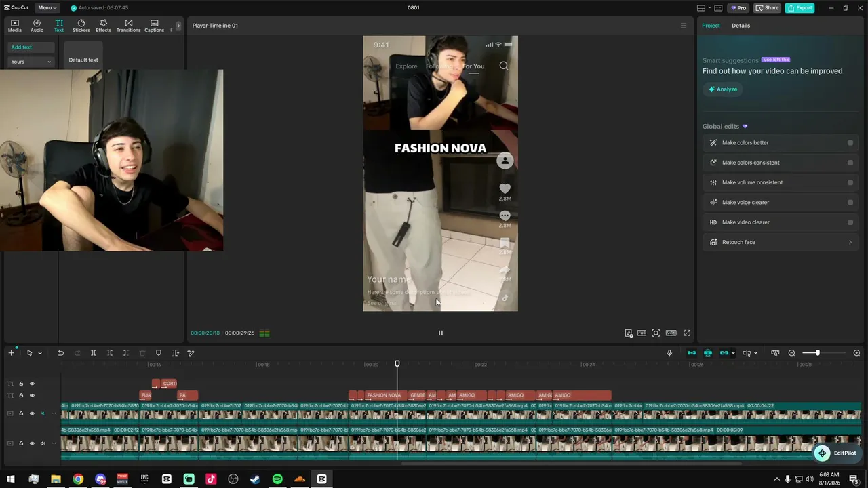This screenshot has height=488, width=868.
Task: Zoom in on the timeline
Action: click(x=856, y=353)
